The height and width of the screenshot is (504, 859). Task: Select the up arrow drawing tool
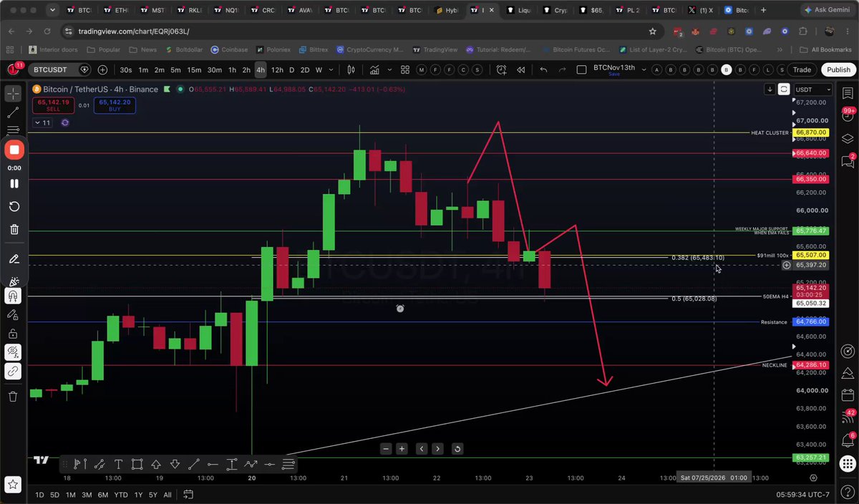156,464
